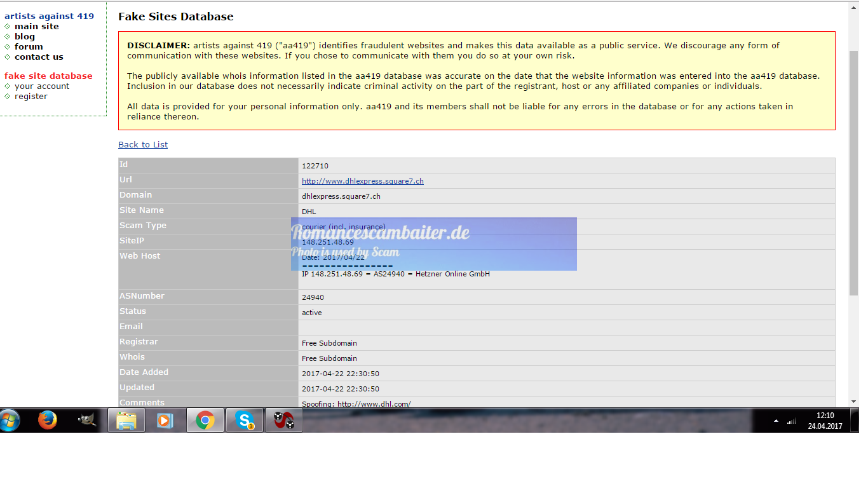Click the register link in sidebar

tap(31, 96)
